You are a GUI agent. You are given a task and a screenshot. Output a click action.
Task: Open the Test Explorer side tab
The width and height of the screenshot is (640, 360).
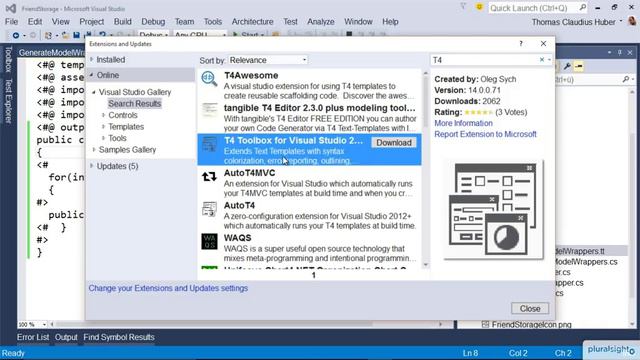[x=8, y=100]
